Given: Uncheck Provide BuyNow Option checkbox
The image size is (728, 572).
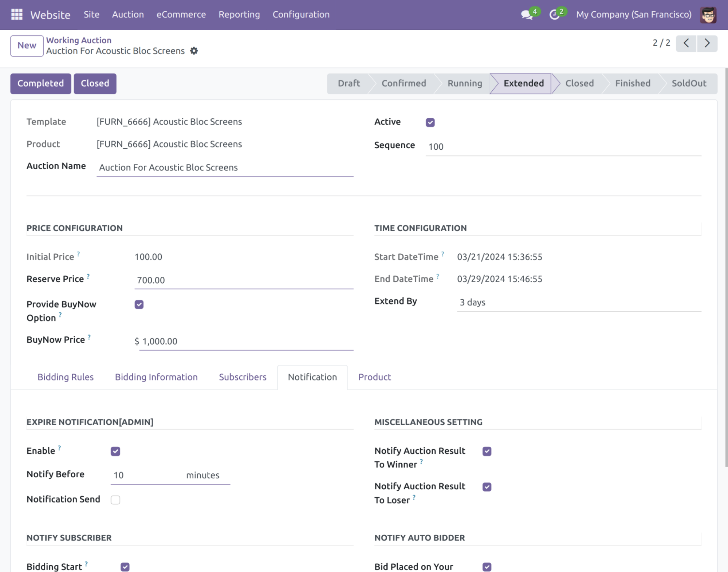Looking at the screenshot, I should [x=139, y=304].
